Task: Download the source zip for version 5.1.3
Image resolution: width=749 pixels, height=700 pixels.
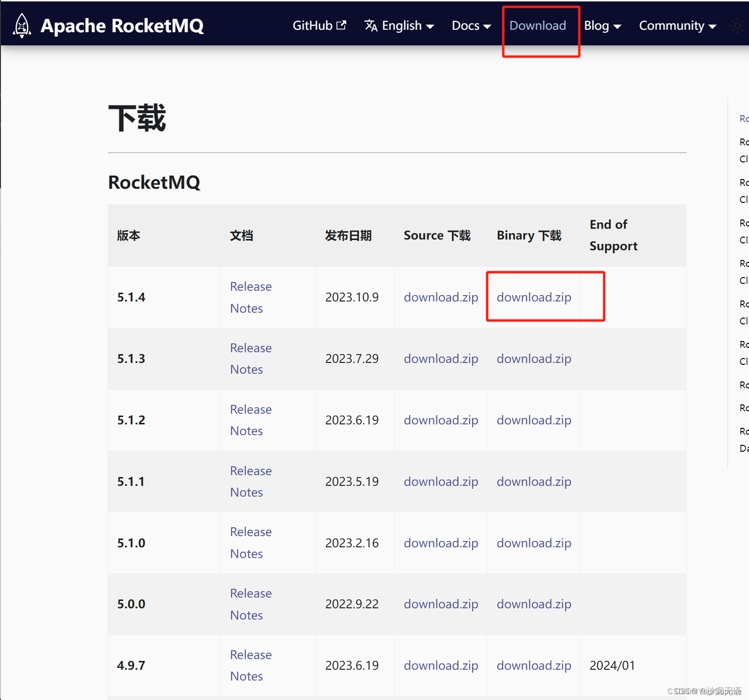Action: click(441, 359)
